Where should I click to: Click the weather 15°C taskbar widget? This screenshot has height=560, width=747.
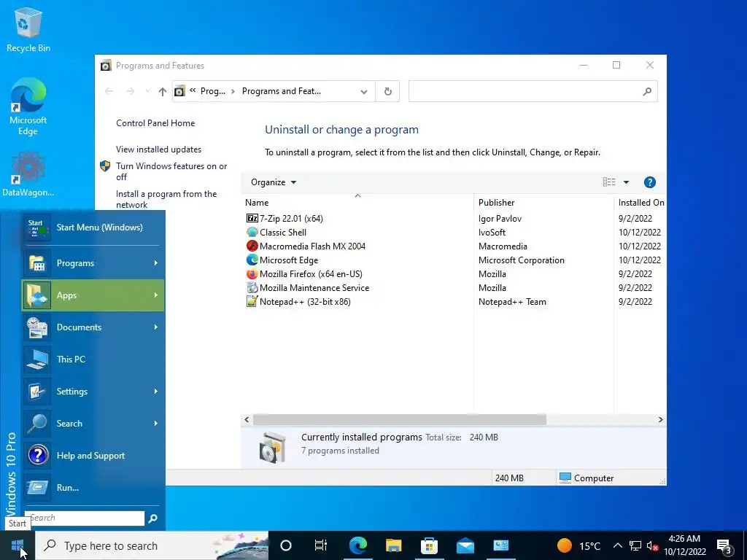(x=578, y=545)
